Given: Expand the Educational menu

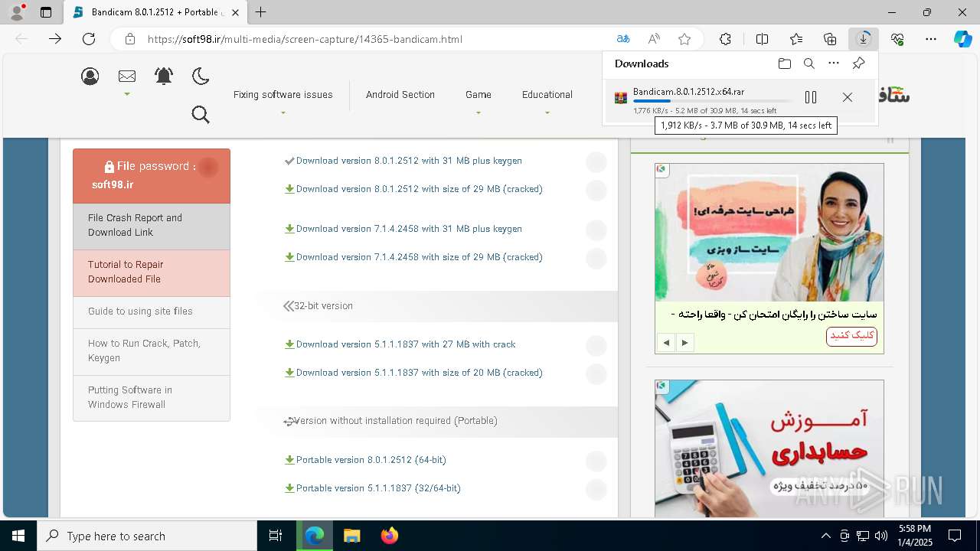Looking at the screenshot, I should click(x=547, y=95).
